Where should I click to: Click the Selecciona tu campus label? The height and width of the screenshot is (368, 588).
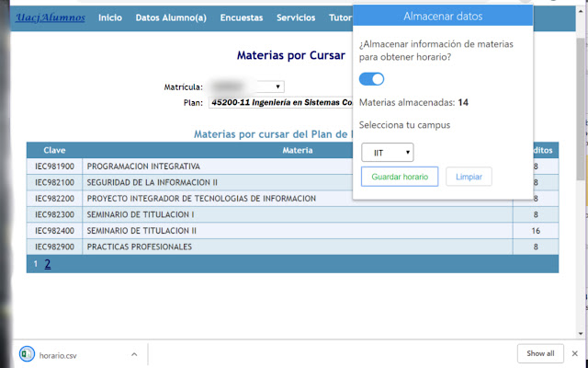(x=404, y=125)
